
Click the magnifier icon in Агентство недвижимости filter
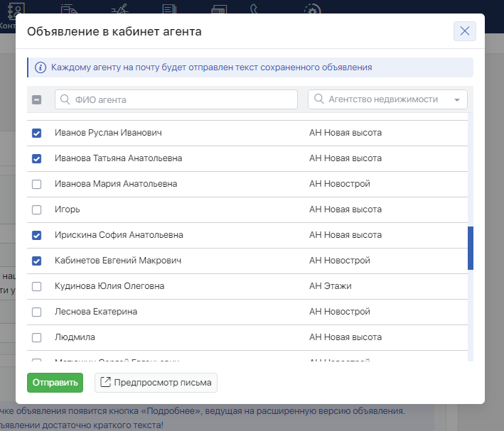pyautogui.click(x=318, y=99)
